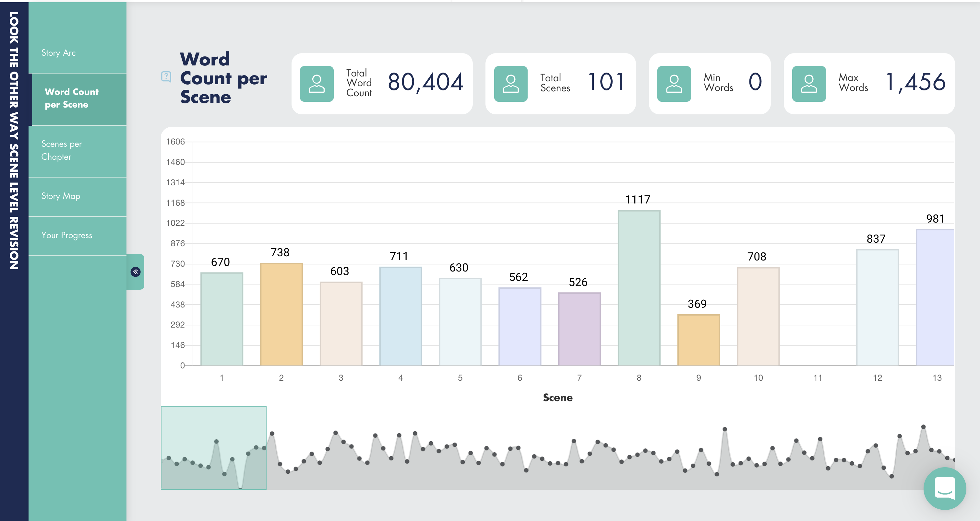Click the Min Words card icon

click(x=674, y=84)
